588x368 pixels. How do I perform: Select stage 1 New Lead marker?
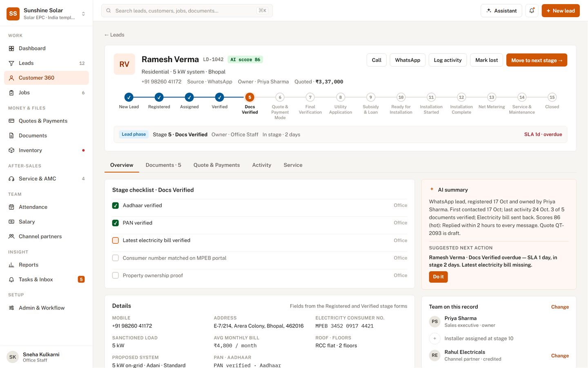tap(129, 97)
